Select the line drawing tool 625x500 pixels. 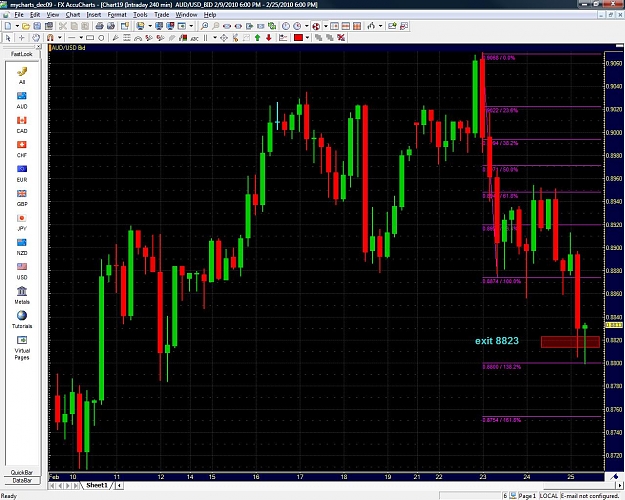(x=72, y=38)
